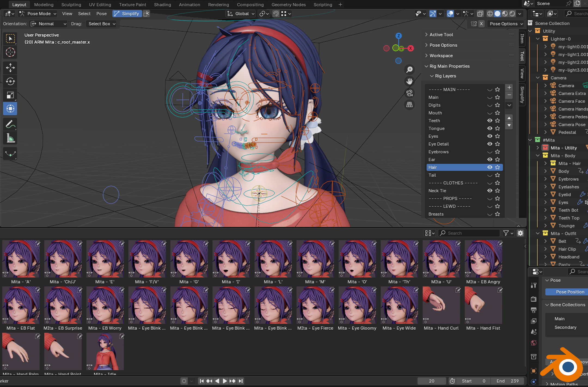The width and height of the screenshot is (588, 387).
Task: Click the current frame field showing 20
Action: (431, 381)
